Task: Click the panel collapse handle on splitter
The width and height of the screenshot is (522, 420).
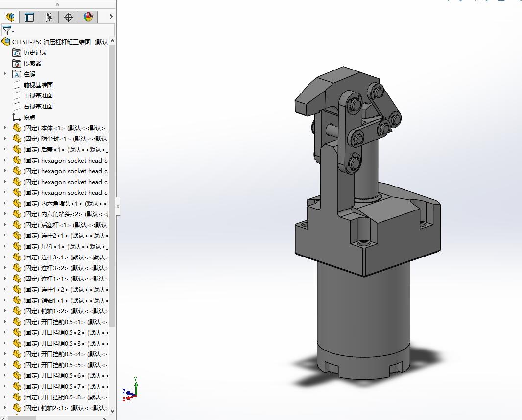Action: (x=118, y=206)
